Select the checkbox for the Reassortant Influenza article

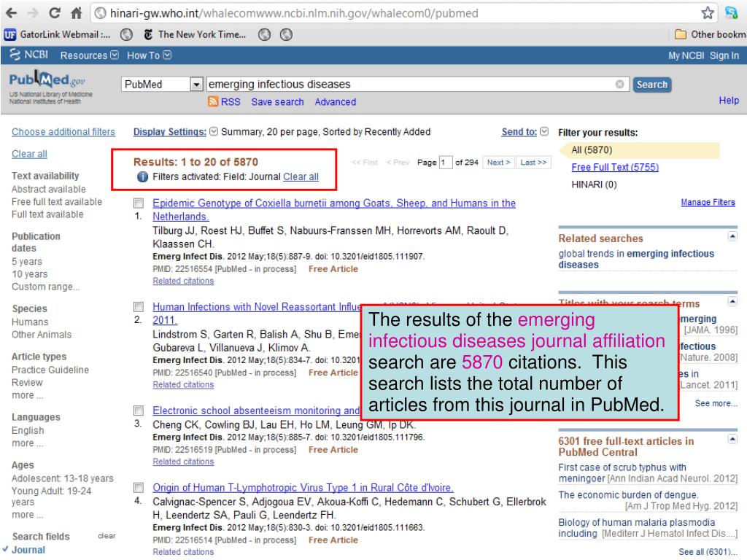tap(139, 307)
